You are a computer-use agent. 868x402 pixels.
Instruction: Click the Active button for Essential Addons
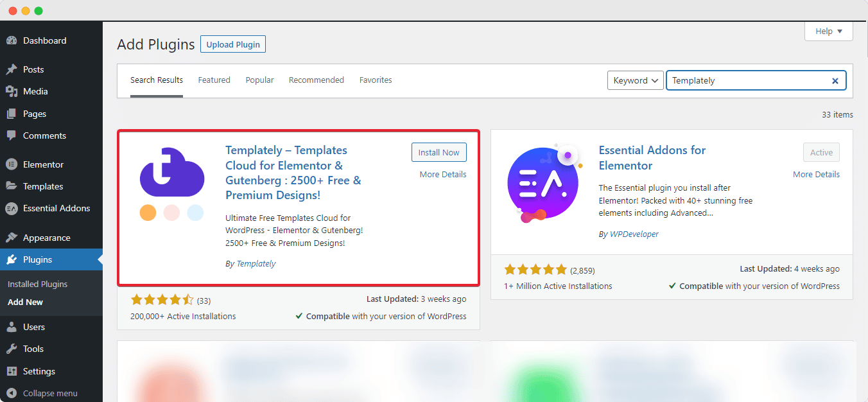tap(821, 152)
